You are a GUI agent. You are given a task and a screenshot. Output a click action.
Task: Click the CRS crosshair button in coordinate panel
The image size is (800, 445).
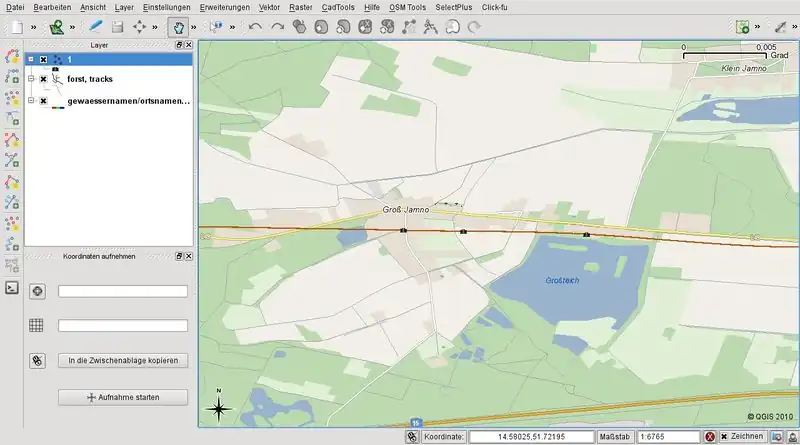pos(38,291)
